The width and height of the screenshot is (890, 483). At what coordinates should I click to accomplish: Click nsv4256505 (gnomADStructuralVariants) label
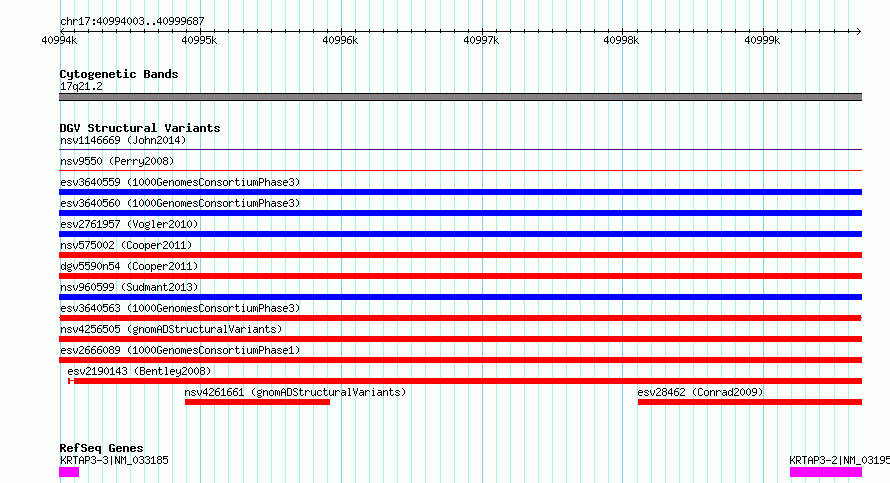[x=171, y=329]
